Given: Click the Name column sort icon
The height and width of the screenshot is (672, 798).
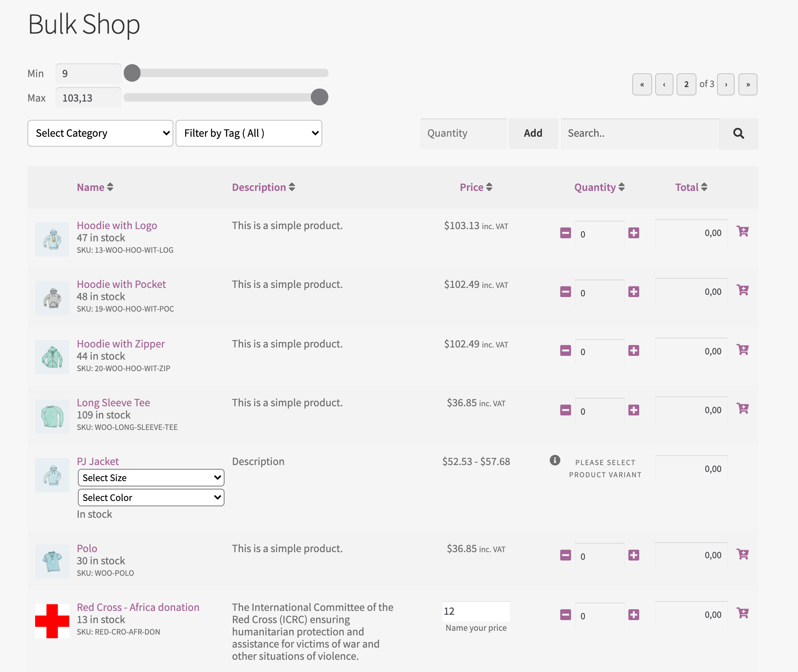Looking at the screenshot, I should click(x=110, y=187).
